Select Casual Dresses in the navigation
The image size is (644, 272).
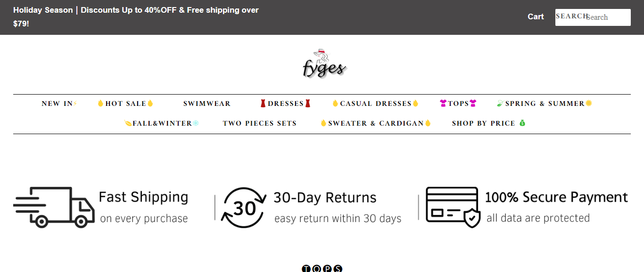click(x=375, y=104)
